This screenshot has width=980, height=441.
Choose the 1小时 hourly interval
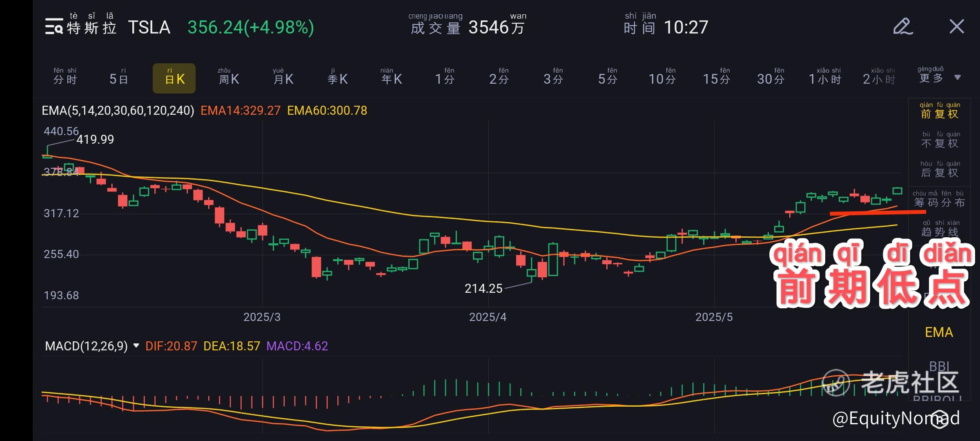click(x=825, y=77)
